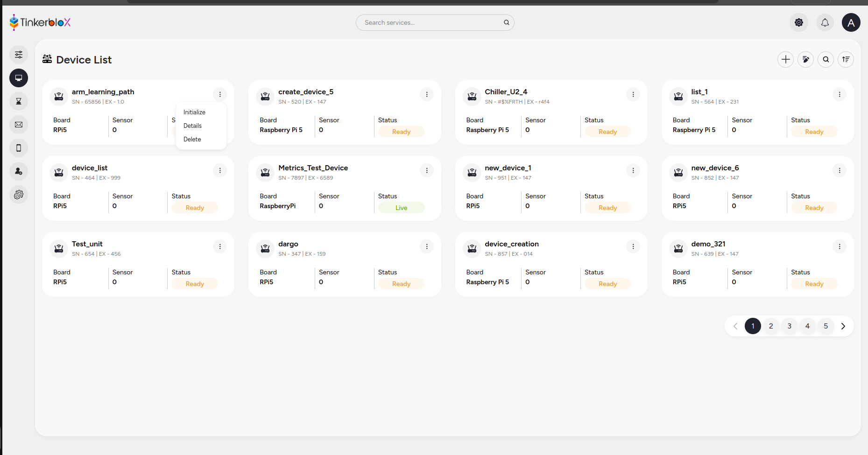Open options menu for Metrics_Test_Device
868x455 pixels.
click(427, 170)
